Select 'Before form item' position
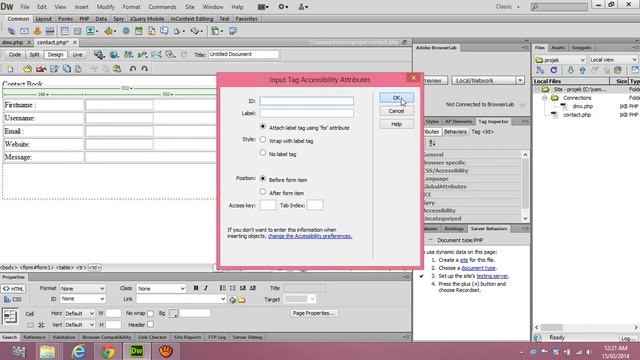Screen dimensions: 640x360 [263, 179]
